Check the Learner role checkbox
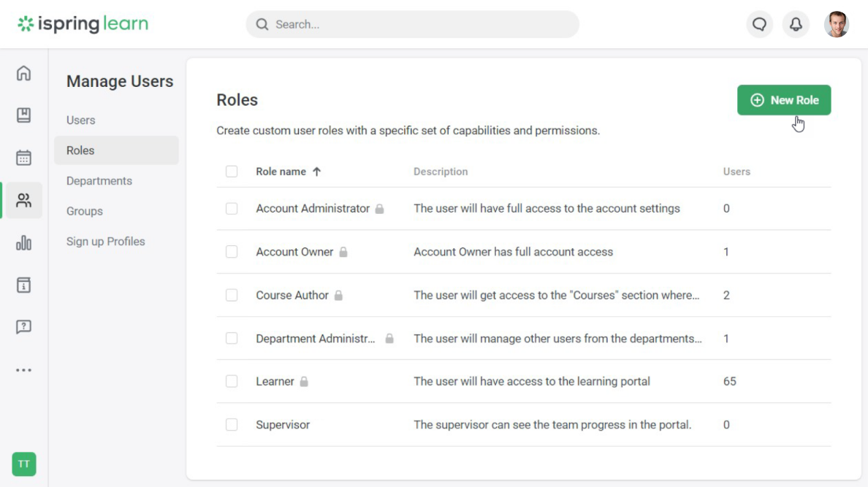The image size is (868, 487). [232, 381]
